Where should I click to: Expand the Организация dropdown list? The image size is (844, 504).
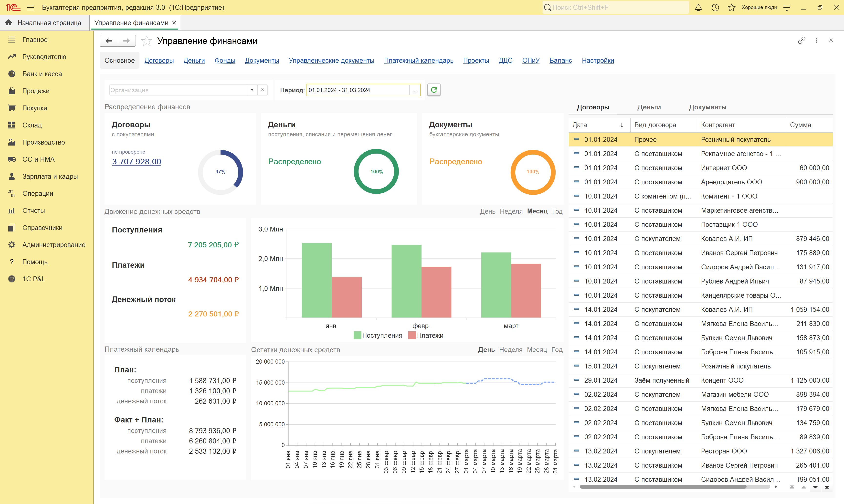point(252,90)
